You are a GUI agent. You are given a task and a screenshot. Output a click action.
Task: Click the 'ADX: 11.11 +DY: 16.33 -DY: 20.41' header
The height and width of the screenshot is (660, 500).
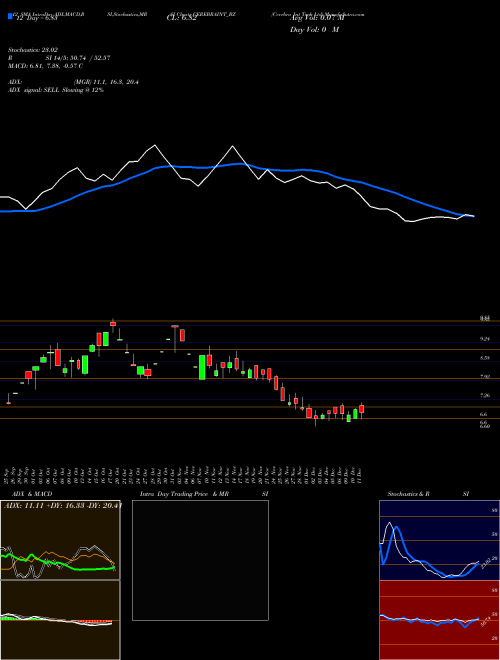pyautogui.click(x=63, y=505)
